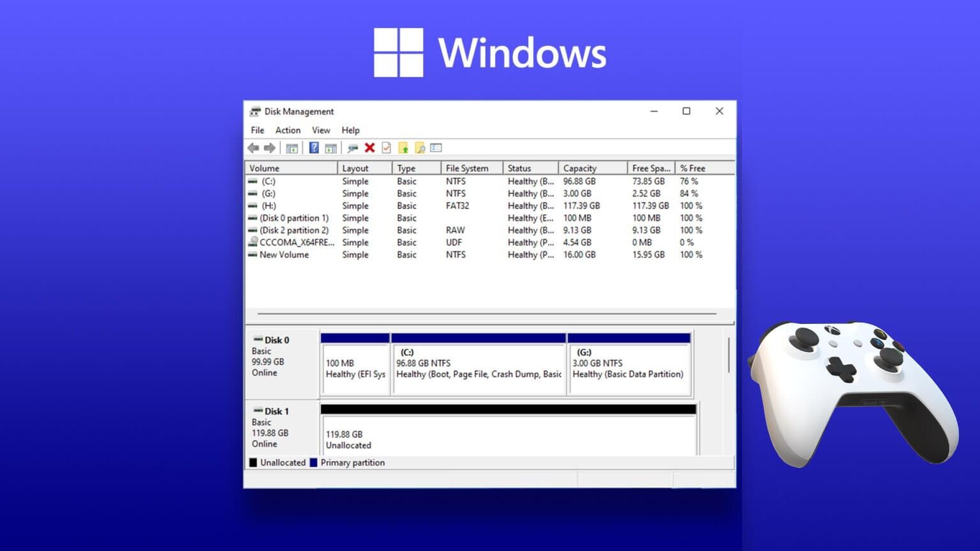This screenshot has height=551, width=980.
Task: Select the Disk 0 header panel
Action: 282,364
